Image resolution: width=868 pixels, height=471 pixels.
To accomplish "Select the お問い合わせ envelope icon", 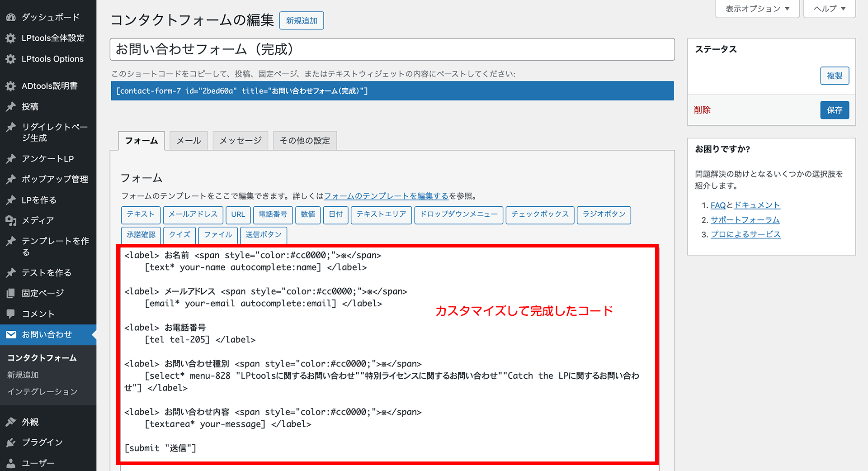I will pos(11,335).
